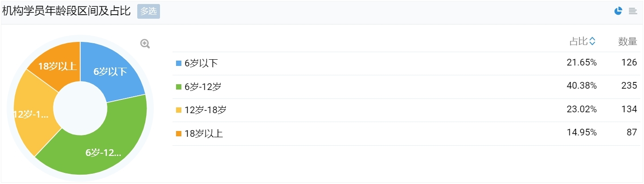The width and height of the screenshot is (644, 184).
Task: Toggle the yellow 12岁-18岁 legend swatch
Action: tap(179, 110)
